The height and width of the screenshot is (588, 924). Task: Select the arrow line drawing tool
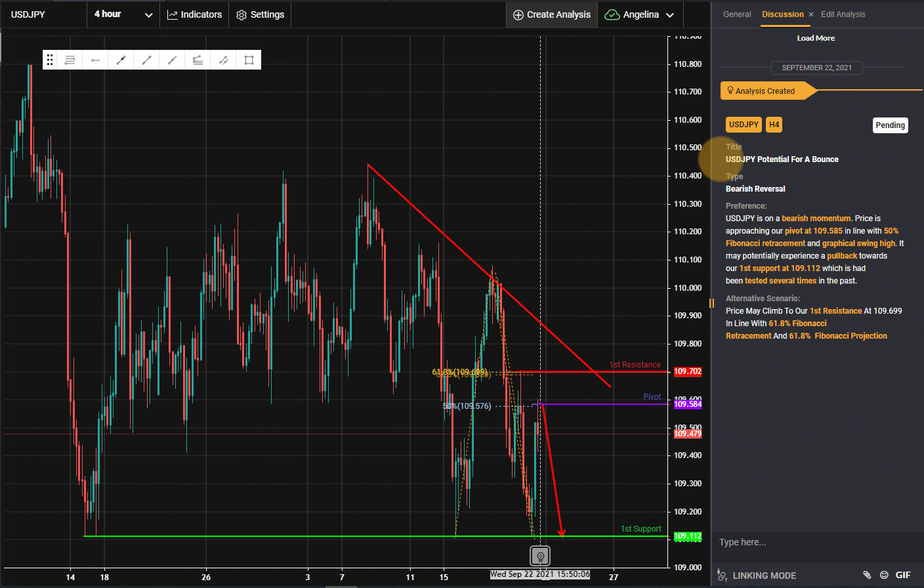[121, 60]
